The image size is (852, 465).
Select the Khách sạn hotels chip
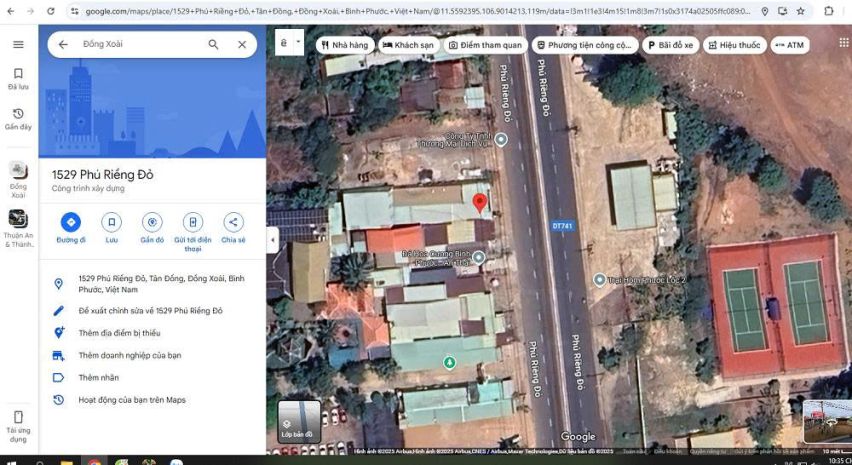coord(408,45)
